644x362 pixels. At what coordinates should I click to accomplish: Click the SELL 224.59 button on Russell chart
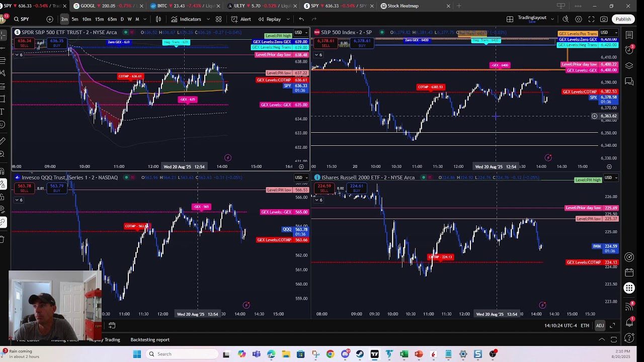(325, 188)
